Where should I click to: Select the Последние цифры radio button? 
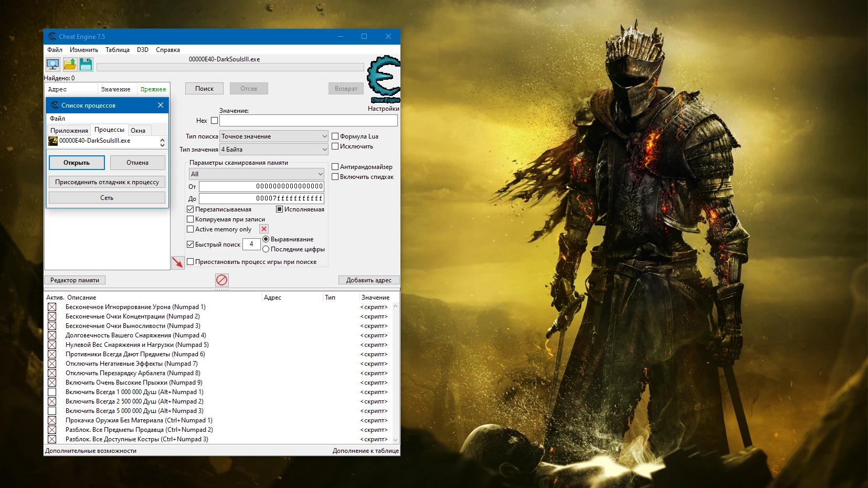click(267, 249)
